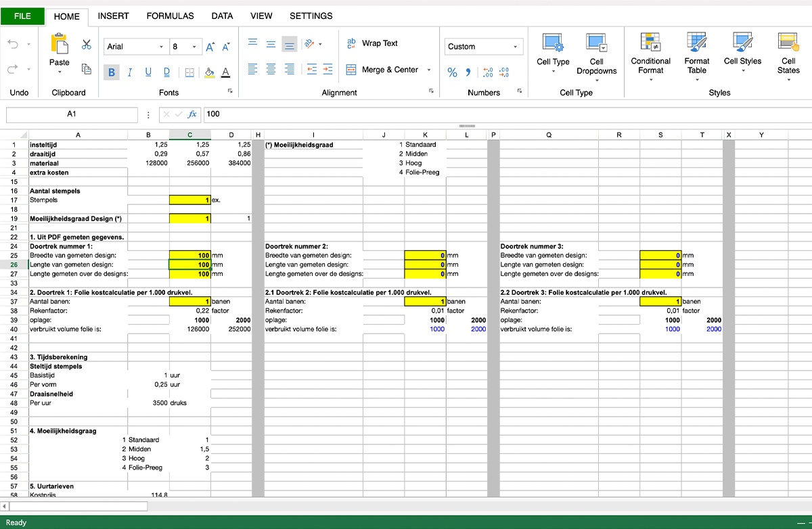Screen dimensions: 812x529
Task: Apply fill color with the paint bucket
Action: pyautogui.click(x=209, y=72)
